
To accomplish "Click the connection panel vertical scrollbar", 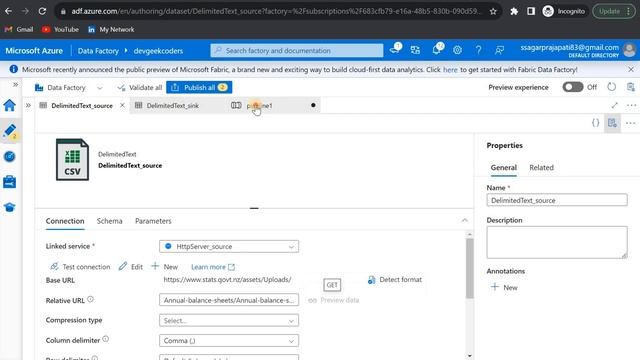I will point(469,269).
